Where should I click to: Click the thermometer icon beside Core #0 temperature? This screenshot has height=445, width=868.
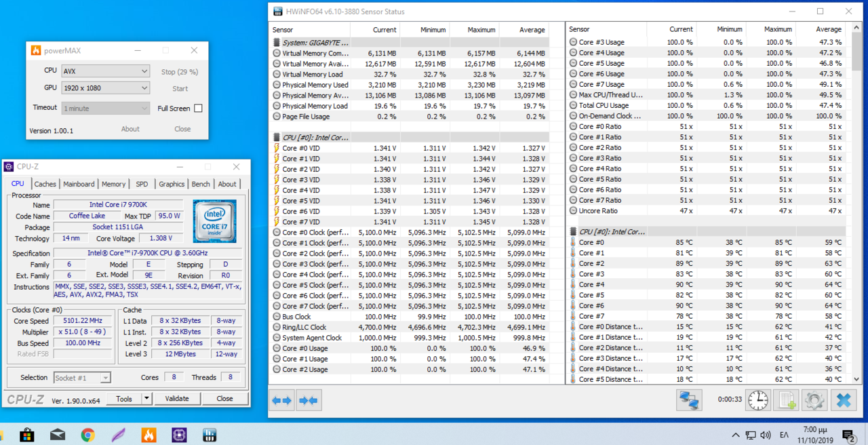(573, 242)
